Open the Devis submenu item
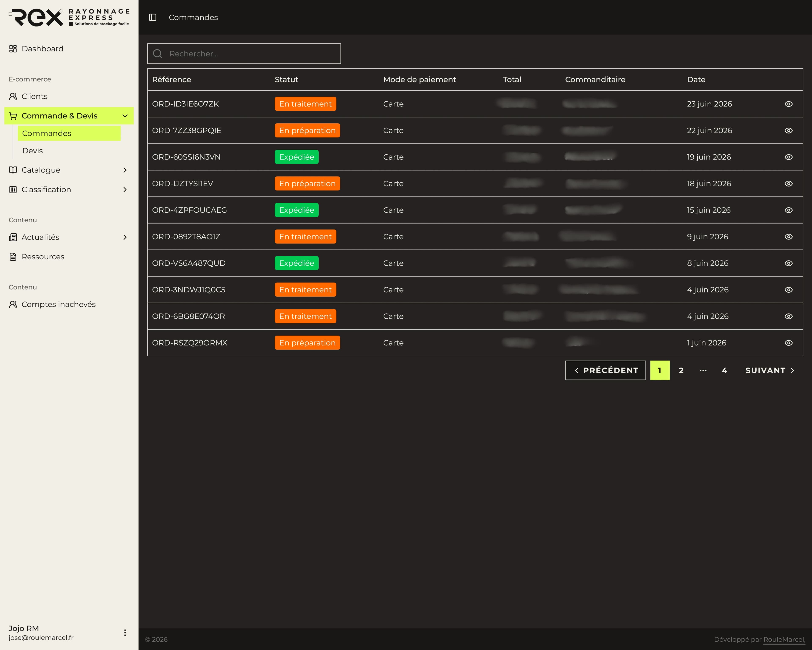 pos(32,150)
